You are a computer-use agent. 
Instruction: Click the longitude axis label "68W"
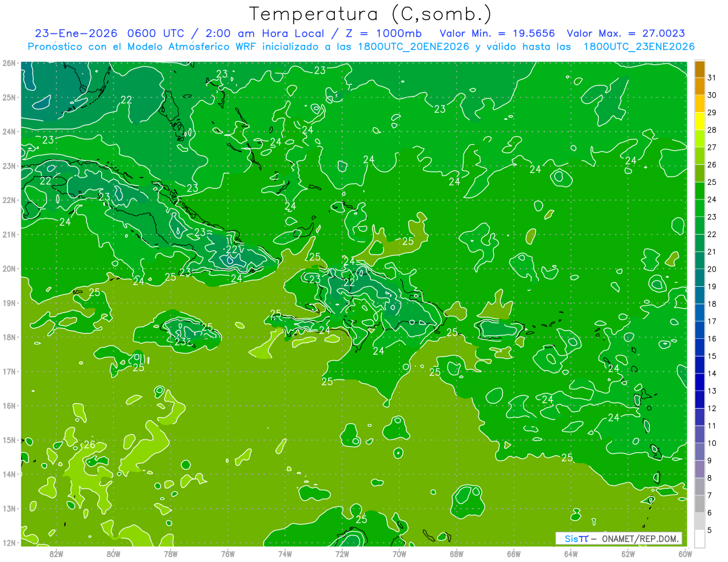457,554
